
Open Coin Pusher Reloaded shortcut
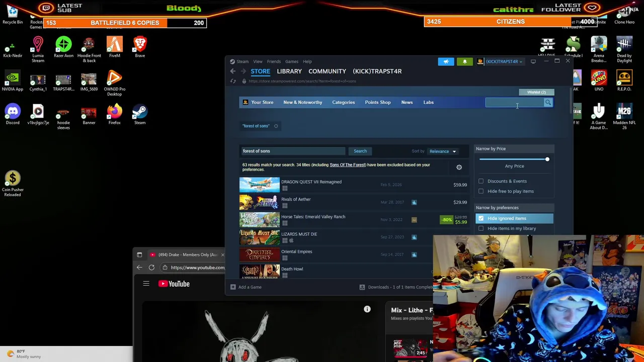click(13, 184)
